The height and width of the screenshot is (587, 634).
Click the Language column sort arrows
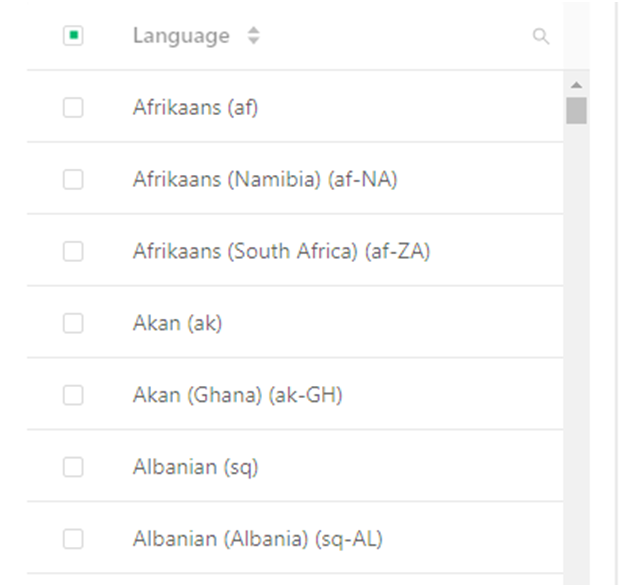click(254, 37)
